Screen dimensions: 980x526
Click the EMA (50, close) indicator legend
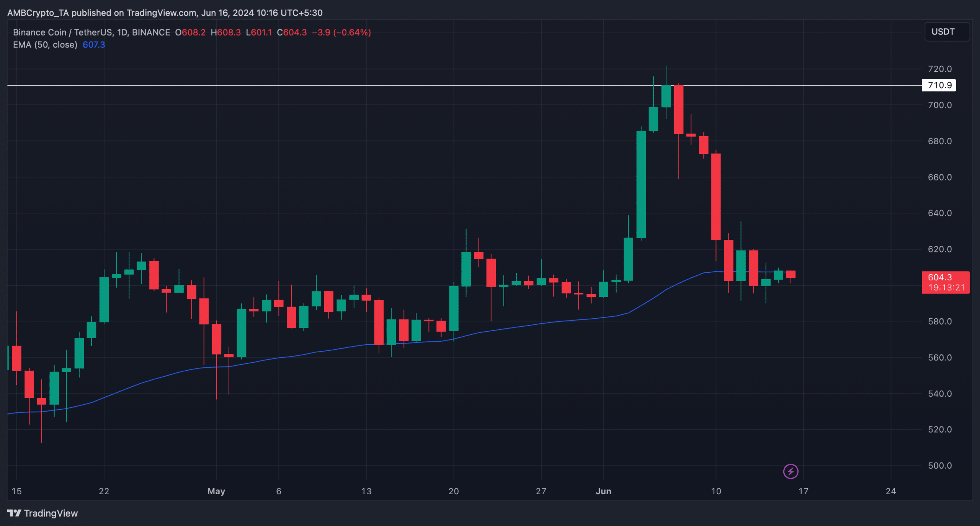point(45,45)
